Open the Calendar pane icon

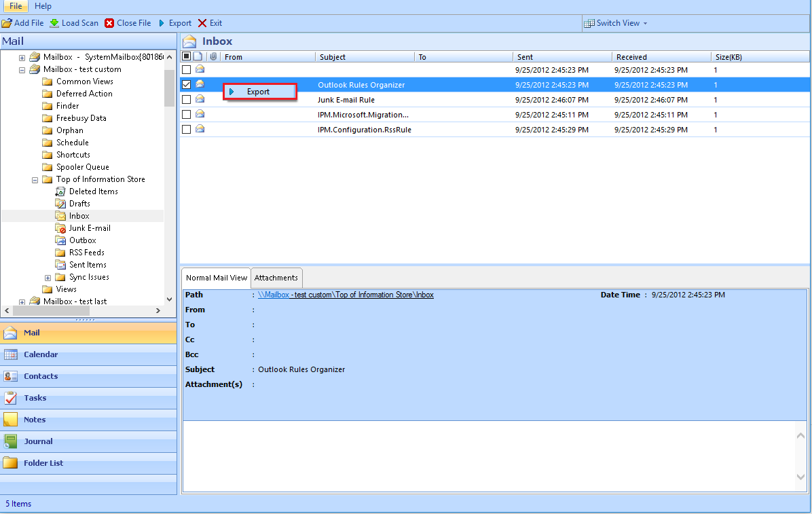10,354
